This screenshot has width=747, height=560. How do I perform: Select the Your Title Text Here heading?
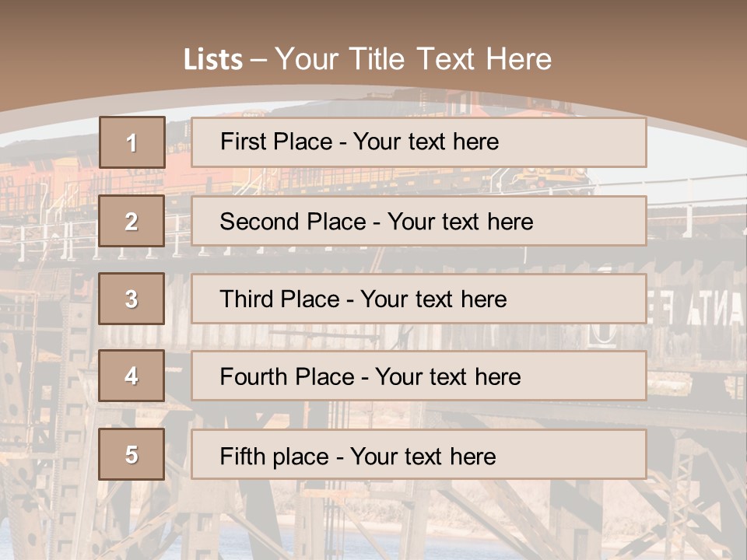coord(413,59)
